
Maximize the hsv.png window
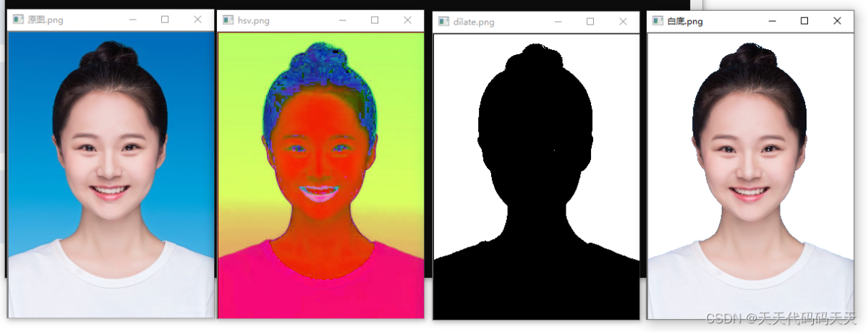tap(375, 20)
